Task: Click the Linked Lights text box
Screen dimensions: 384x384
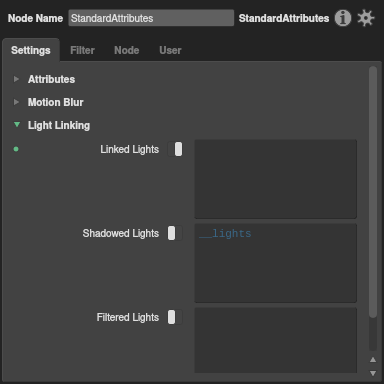Action: click(x=276, y=179)
